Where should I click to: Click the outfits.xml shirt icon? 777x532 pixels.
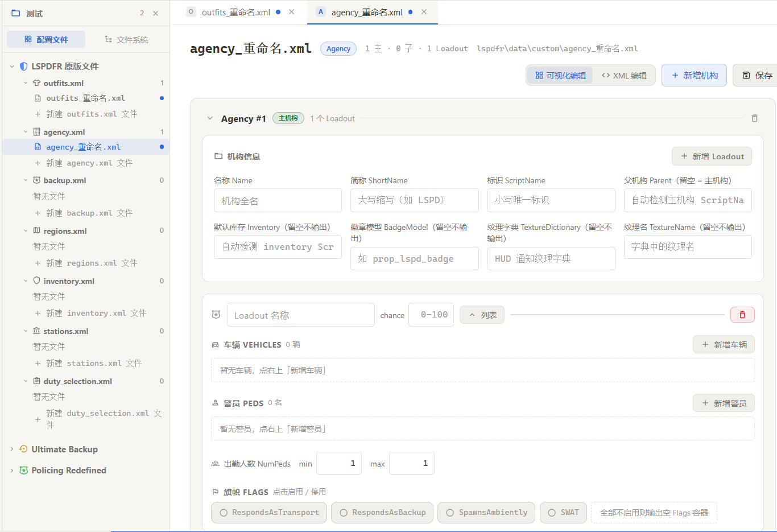click(36, 83)
